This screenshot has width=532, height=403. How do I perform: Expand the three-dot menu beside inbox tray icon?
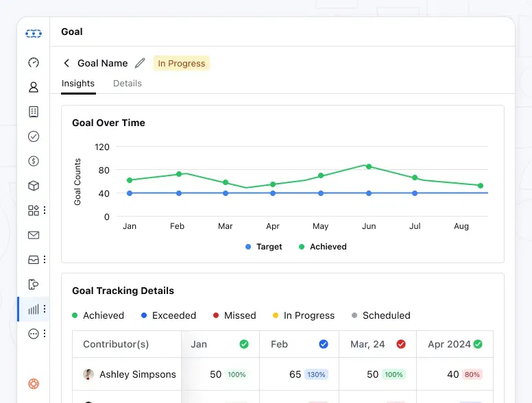[45, 260]
